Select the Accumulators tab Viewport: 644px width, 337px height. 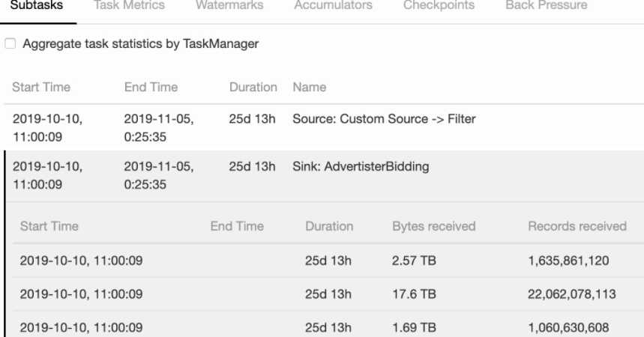click(333, 5)
